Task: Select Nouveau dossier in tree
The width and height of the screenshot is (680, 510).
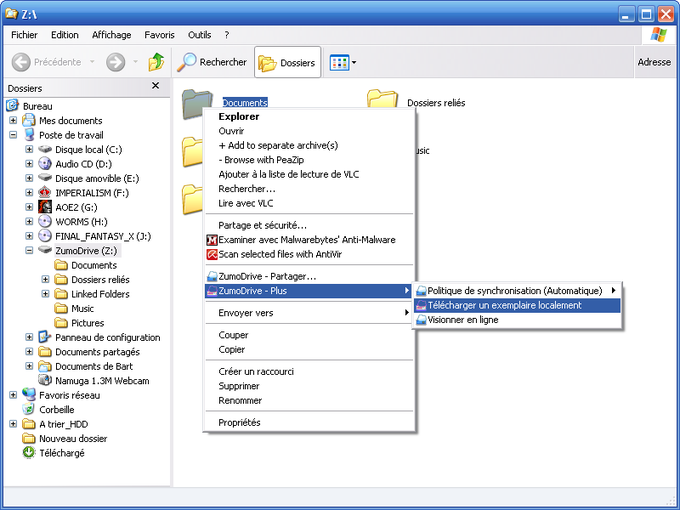Action: 73,438
